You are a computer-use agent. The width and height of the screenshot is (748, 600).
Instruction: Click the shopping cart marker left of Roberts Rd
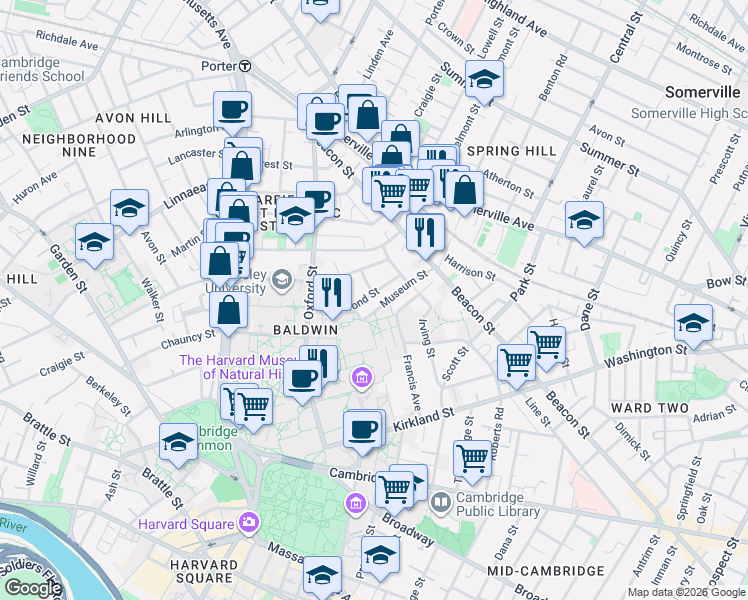coord(472,459)
